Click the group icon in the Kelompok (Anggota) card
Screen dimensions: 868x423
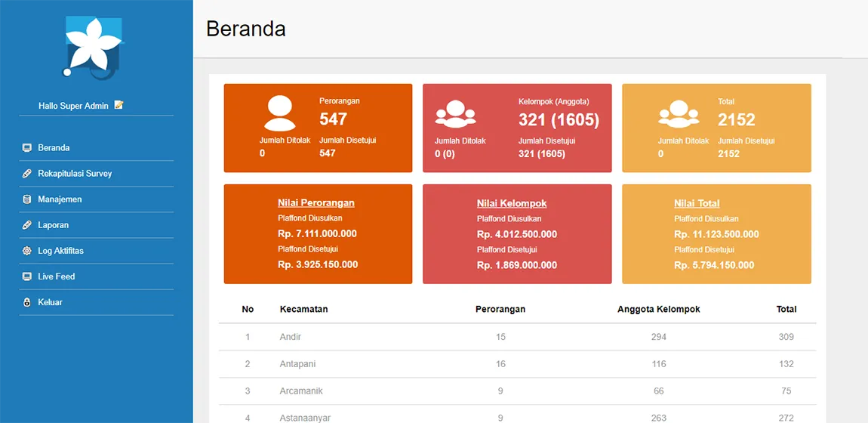point(455,114)
